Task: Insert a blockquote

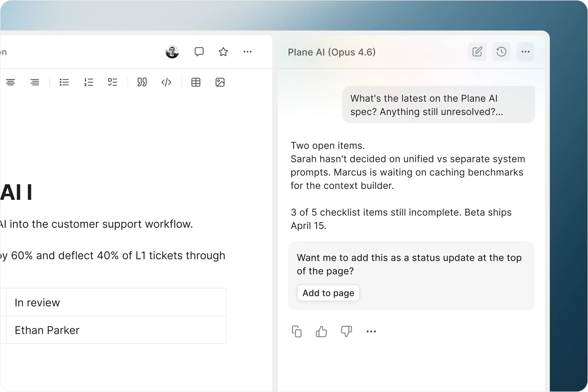Action: click(142, 82)
